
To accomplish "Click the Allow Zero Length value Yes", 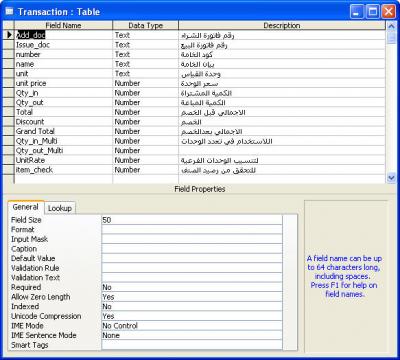I will [x=192, y=297].
